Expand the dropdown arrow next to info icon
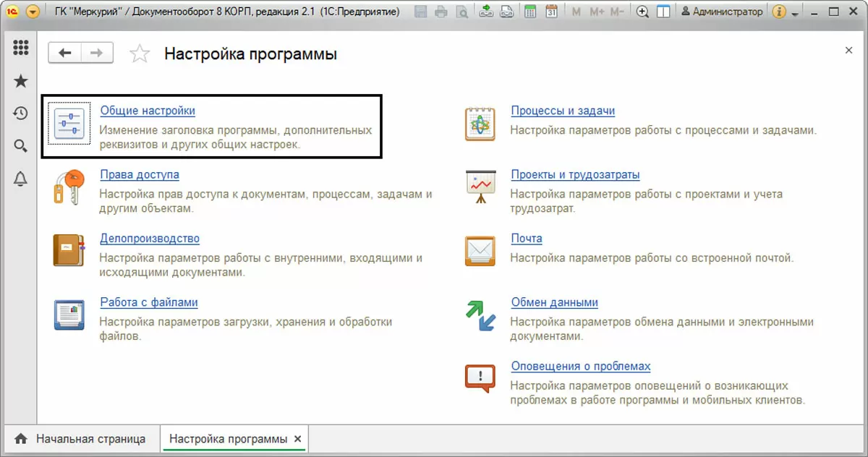The image size is (868, 457). click(x=795, y=14)
